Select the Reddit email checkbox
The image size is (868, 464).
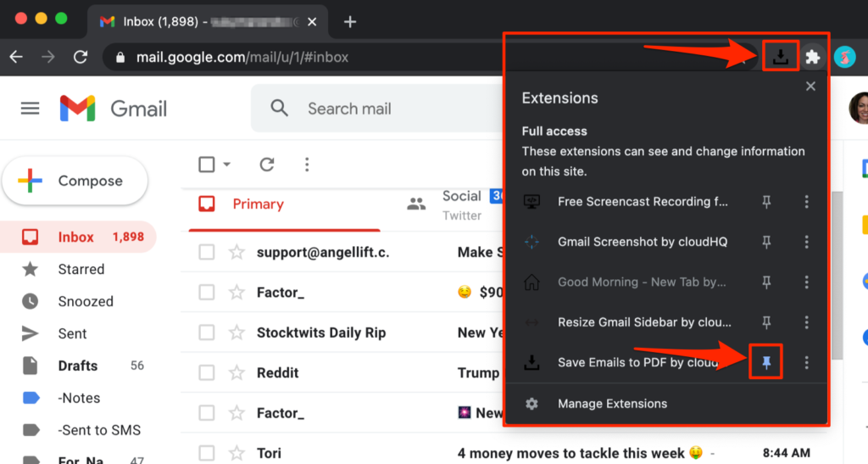[207, 372]
